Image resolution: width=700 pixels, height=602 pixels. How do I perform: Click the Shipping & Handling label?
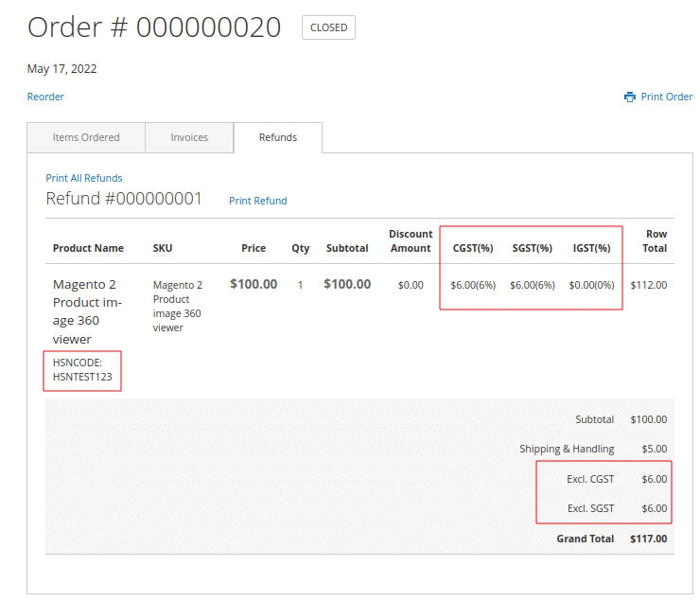[x=567, y=450]
